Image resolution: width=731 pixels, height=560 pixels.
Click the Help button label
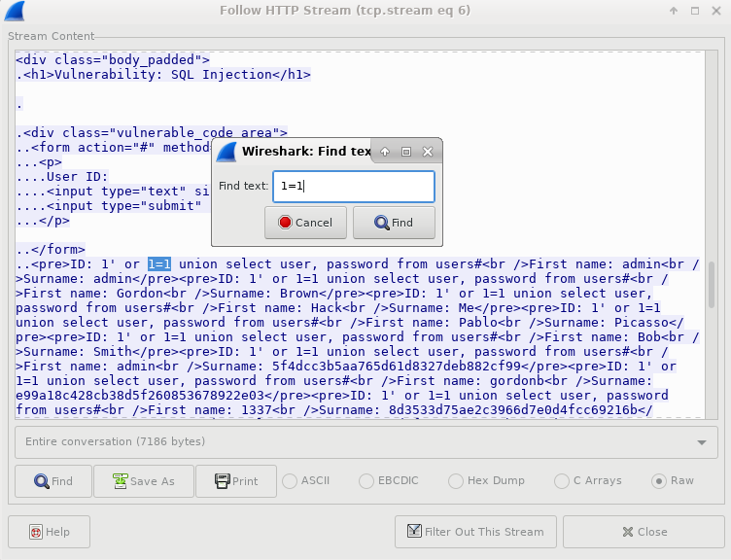[57, 532]
